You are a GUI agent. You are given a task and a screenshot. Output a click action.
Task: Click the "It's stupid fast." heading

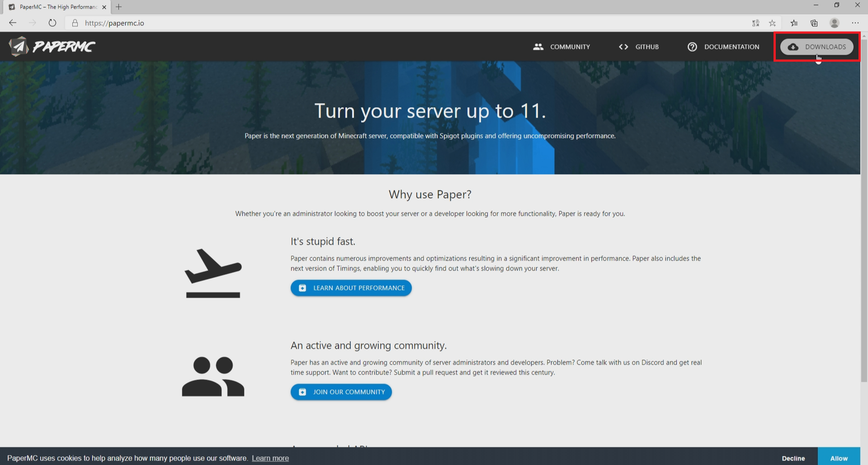323,242
